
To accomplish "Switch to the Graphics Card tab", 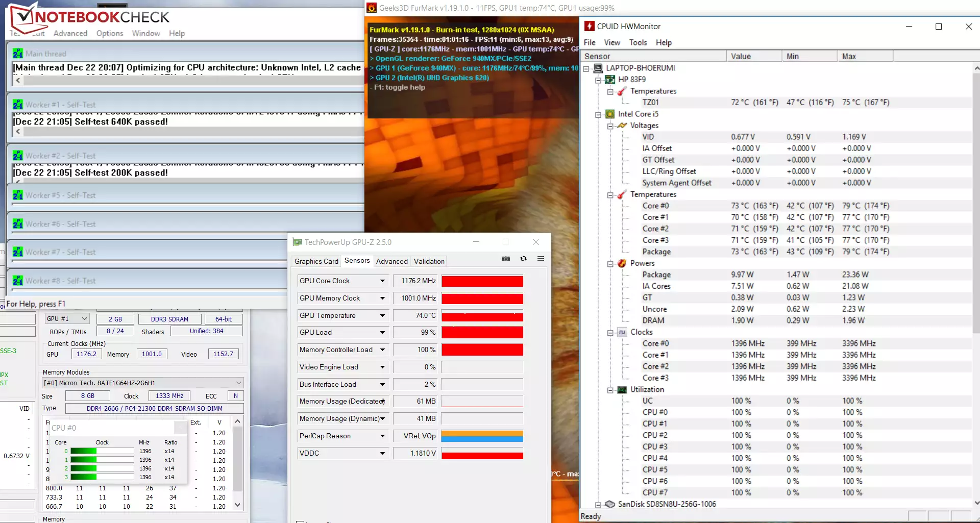I will (x=316, y=261).
